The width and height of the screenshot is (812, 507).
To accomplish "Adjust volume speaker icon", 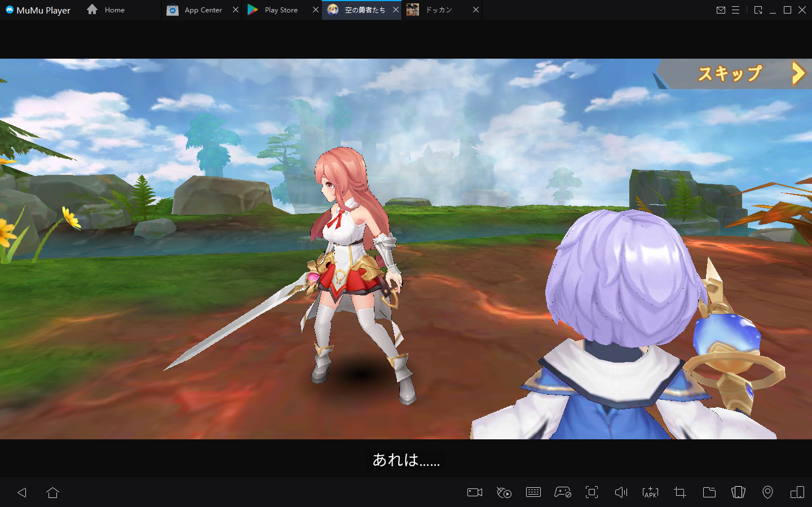I will pos(621,492).
